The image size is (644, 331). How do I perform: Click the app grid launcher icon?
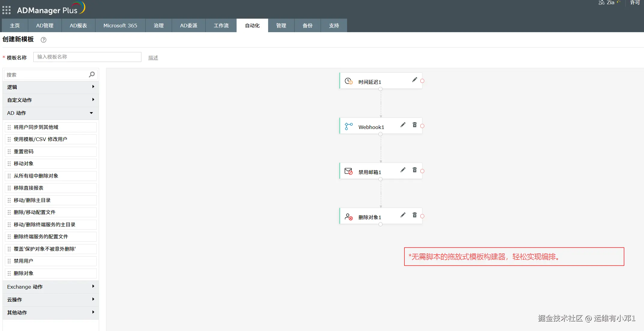pos(6,10)
